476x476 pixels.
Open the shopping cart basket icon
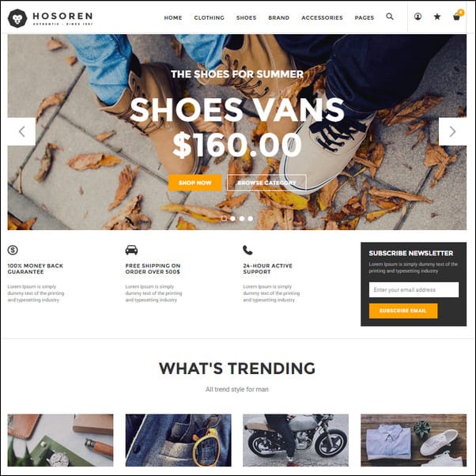point(456,17)
